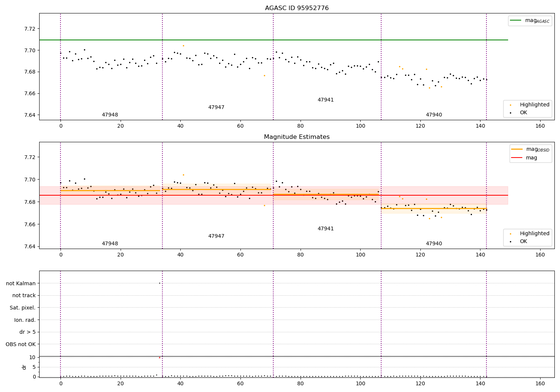Click x-tick 20 on the bottom plot

point(121,383)
